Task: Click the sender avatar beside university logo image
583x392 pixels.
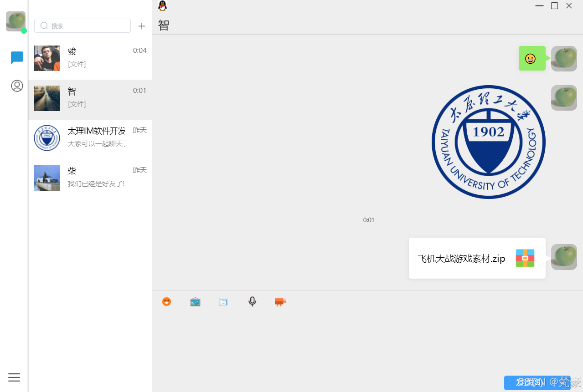Action: point(564,98)
